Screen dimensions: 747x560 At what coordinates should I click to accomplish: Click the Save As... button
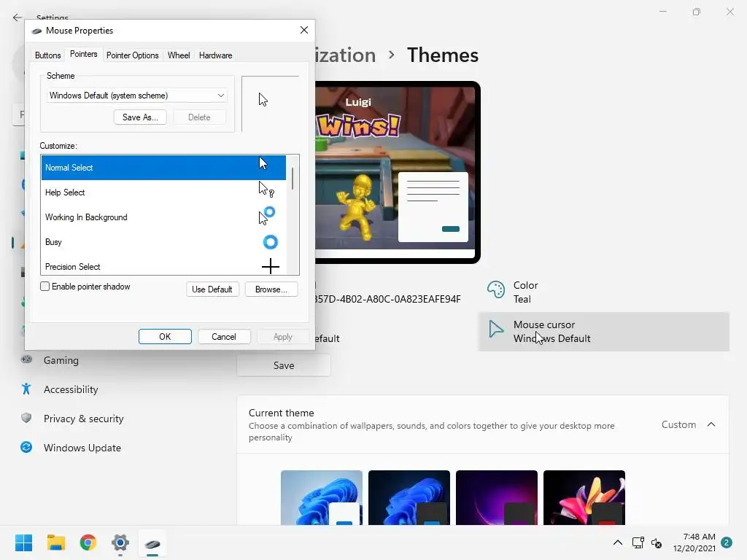pyautogui.click(x=140, y=117)
